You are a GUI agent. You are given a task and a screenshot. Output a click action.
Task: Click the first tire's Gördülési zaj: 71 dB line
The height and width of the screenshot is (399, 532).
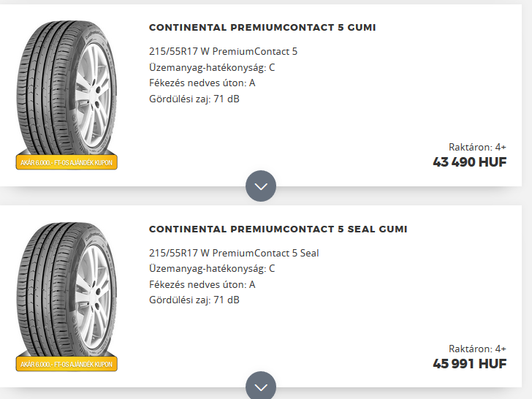click(194, 98)
